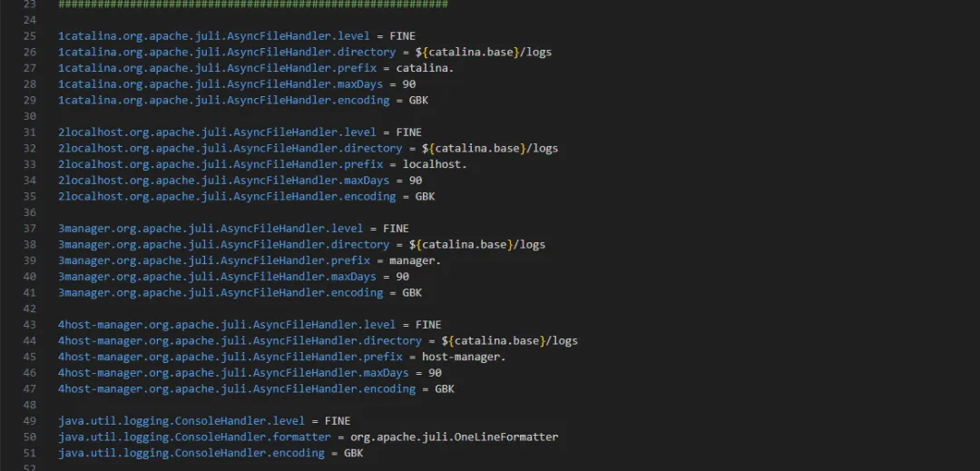Click line number 37 in the gutter
The image size is (980, 471).
(29, 229)
